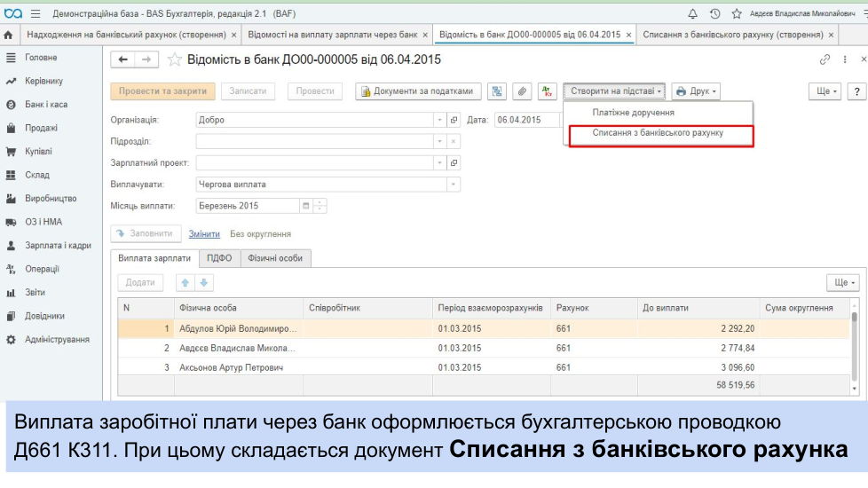Open the Dt/Kt postings icon in toolbar
The image size is (868, 488).
[x=548, y=91]
